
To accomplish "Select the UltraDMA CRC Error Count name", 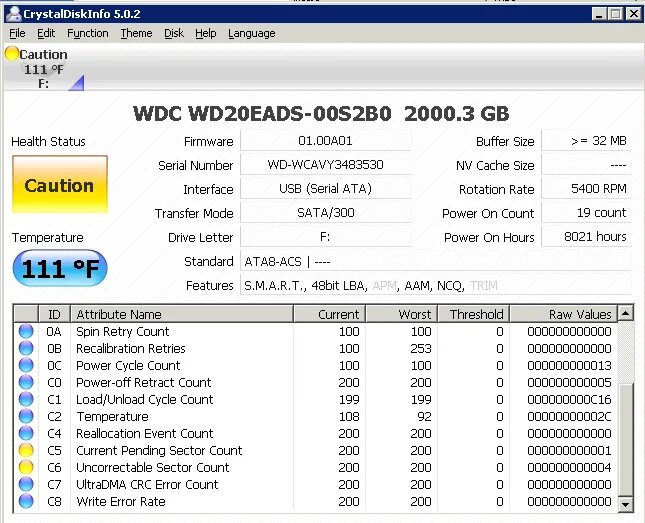I will (147, 484).
